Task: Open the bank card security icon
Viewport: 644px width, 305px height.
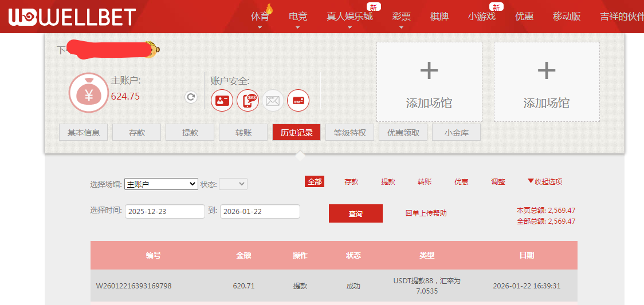Action: pyautogui.click(x=298, y=101)
